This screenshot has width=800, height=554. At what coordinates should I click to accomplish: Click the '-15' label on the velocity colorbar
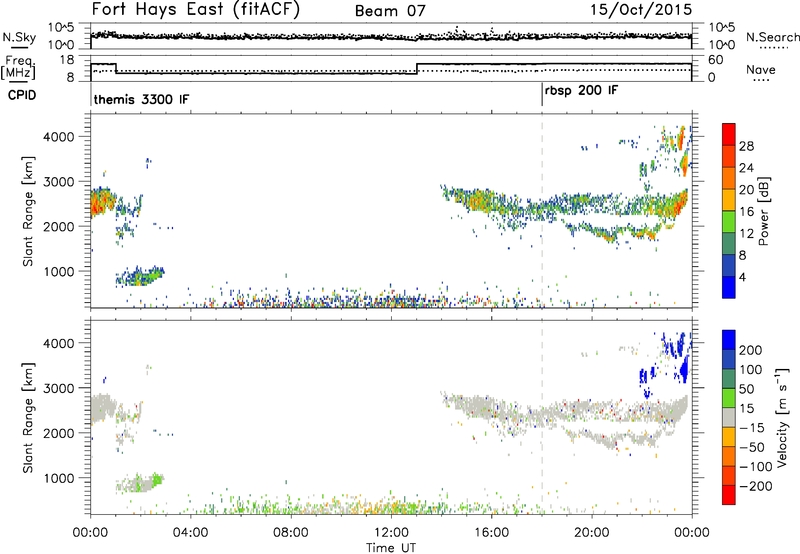click(x=752, y=428)
